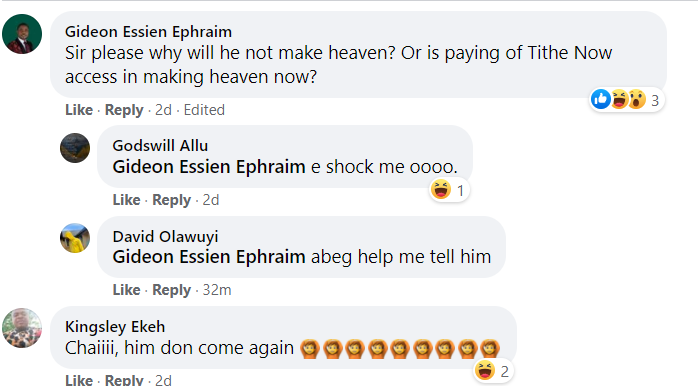View edit history via Edited label

(204, 110)
